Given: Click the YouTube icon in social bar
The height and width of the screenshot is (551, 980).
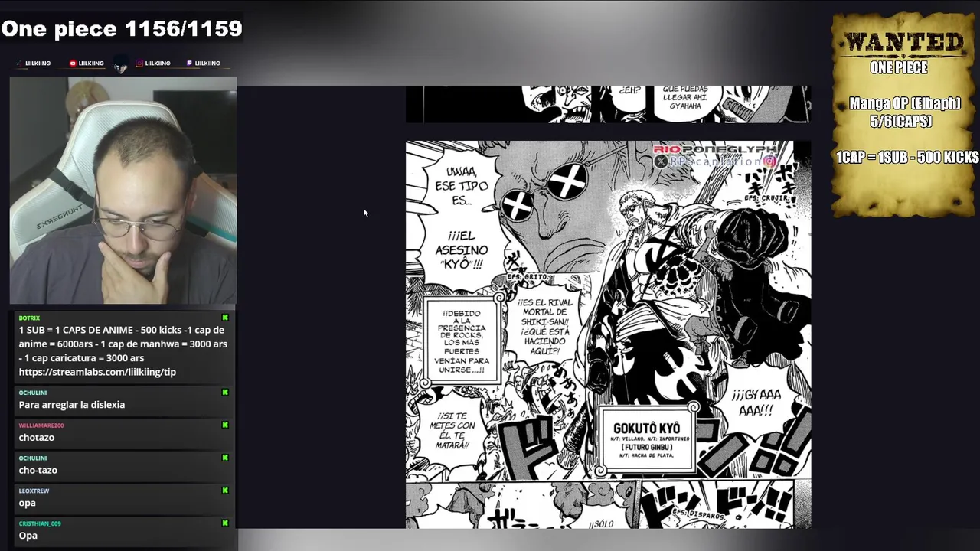Looking at the screenshot, I should [x=73, y=64].
